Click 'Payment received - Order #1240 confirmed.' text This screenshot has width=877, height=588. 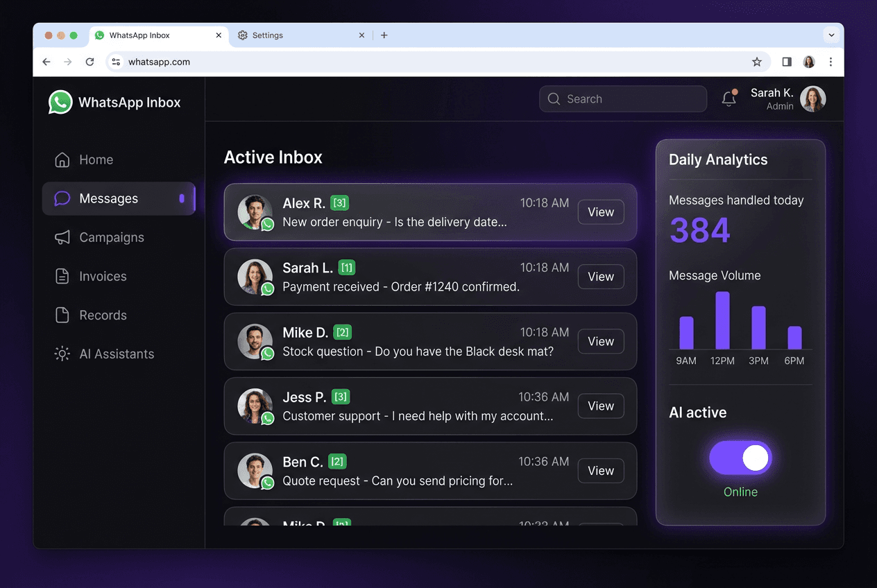[x=401, y=286]
